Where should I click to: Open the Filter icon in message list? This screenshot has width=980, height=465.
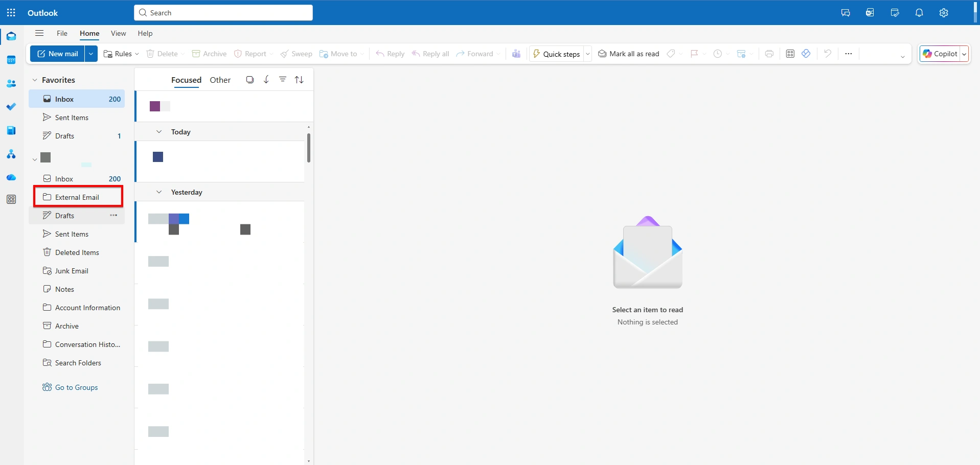pyautogui.click(x=283, y=80)
